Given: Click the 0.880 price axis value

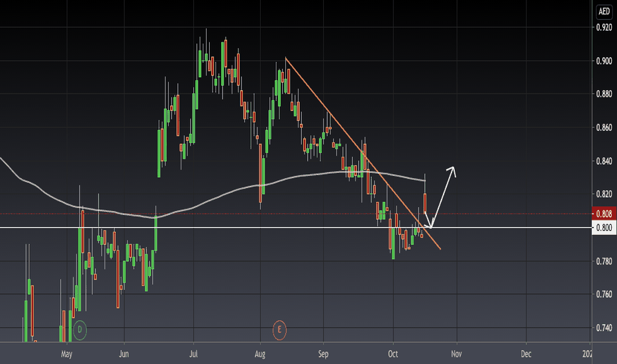Looking at the screenshot, I should (x=604, y=94).
